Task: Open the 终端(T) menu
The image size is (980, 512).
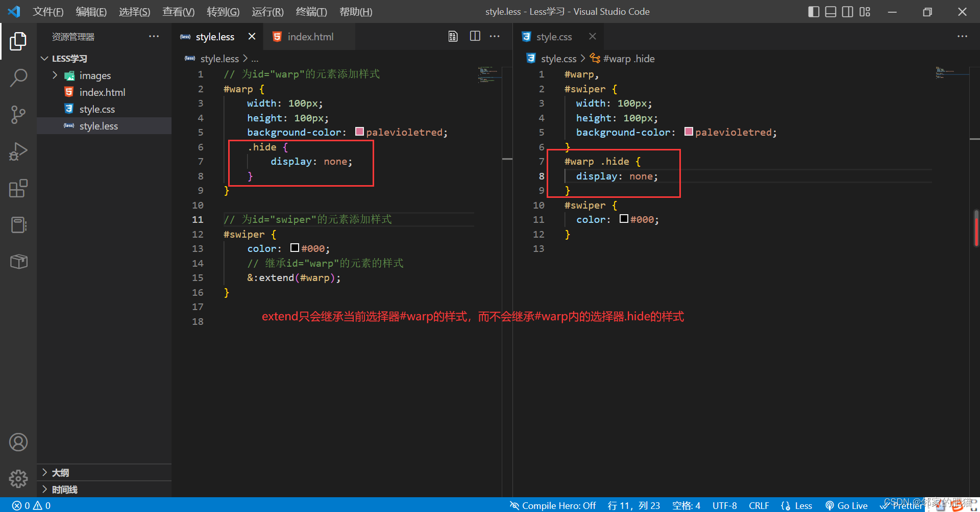Action: 311,12
